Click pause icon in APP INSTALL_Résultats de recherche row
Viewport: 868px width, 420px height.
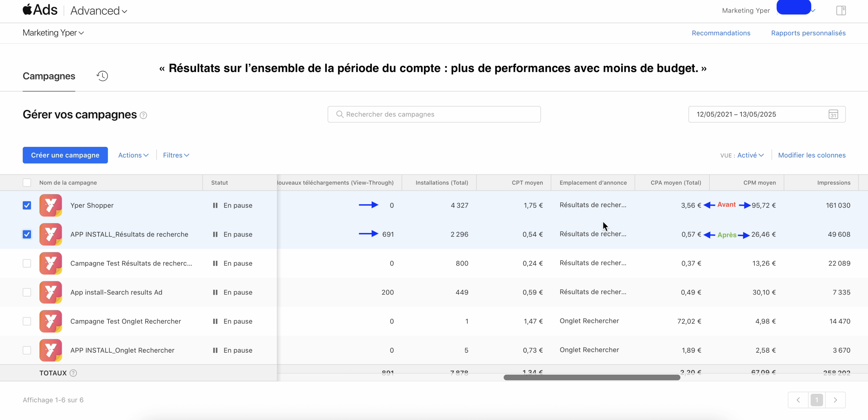[215, 234]
